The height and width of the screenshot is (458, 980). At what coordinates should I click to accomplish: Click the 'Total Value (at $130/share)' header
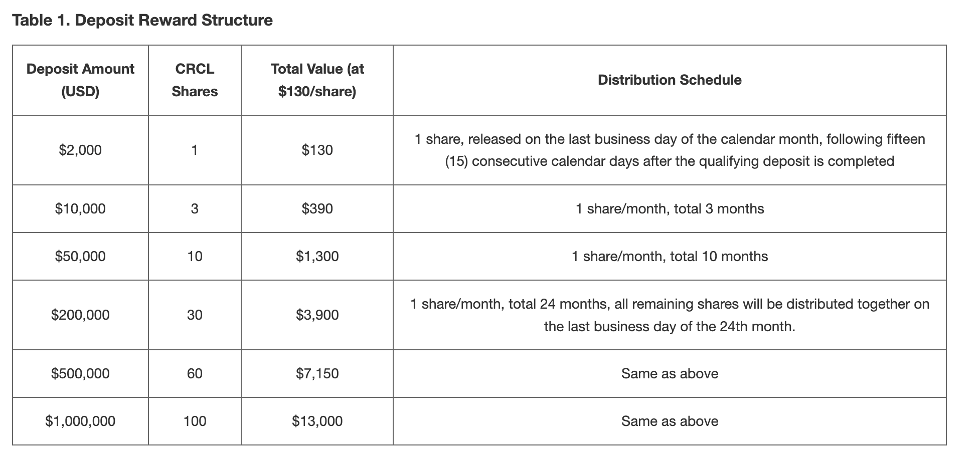pyautogui.click(x=317, y=80)
